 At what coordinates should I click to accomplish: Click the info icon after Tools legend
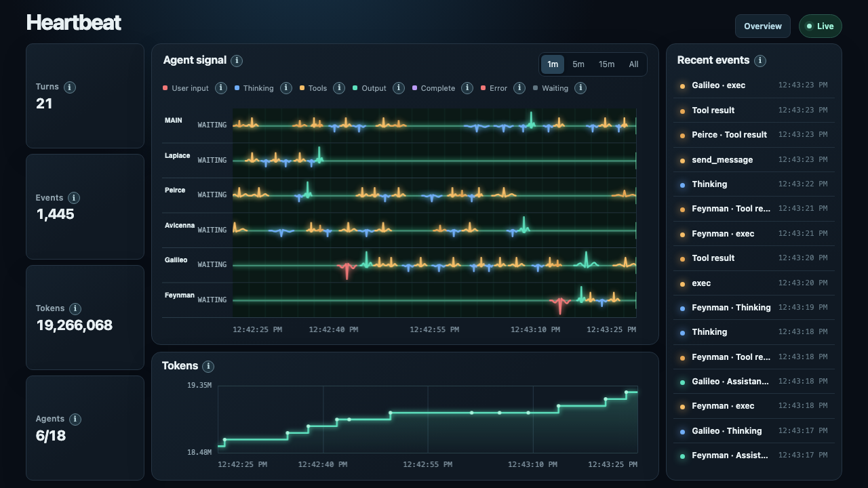click(339, 88)
